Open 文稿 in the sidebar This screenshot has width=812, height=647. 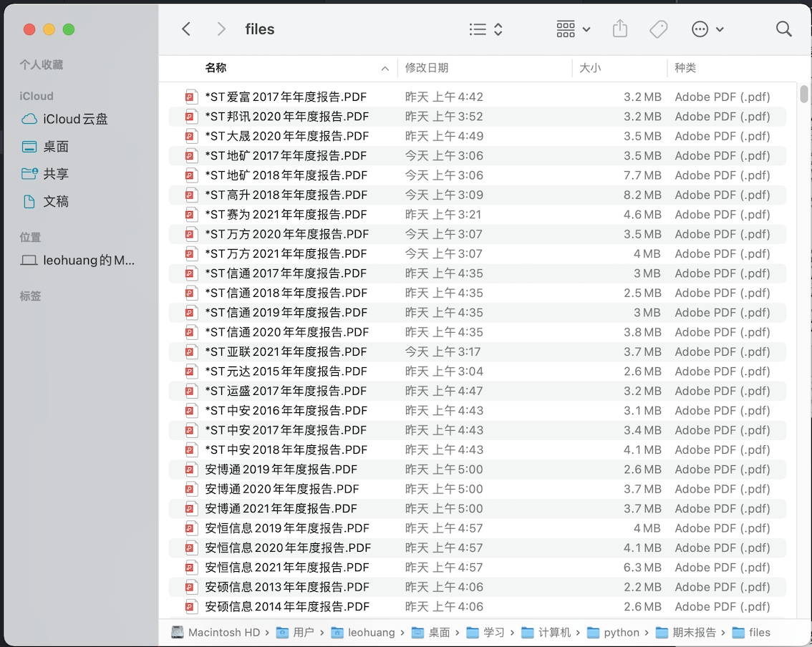click(56, 201)
